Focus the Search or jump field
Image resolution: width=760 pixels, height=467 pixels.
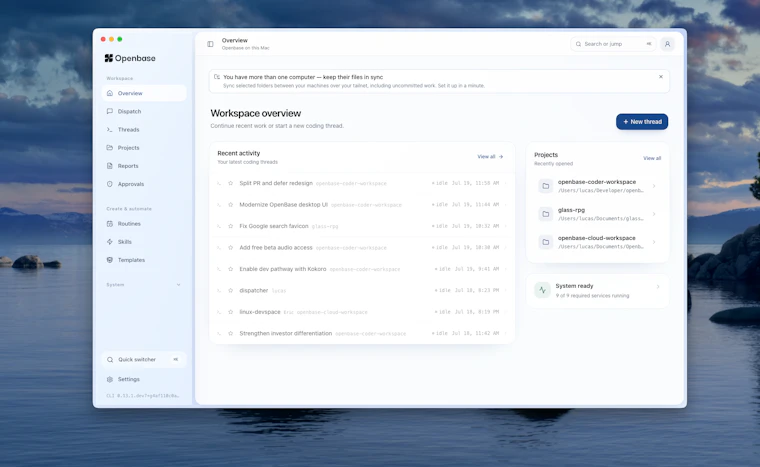613,44
